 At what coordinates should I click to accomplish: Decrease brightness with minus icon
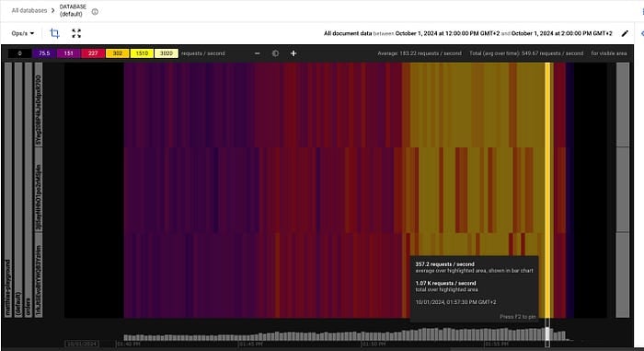257,53
